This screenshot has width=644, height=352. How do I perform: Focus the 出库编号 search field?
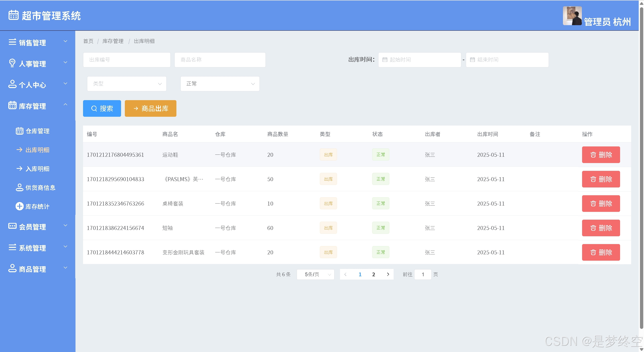tap(127, 60)
